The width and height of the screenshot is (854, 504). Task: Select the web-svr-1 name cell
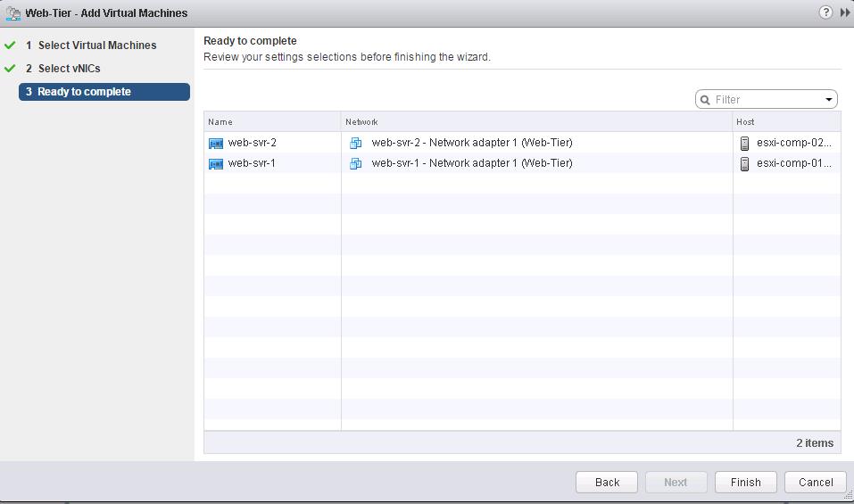tap(272, 163)
